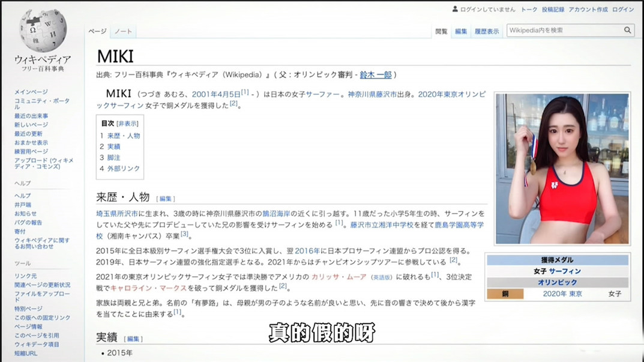Switch to the ノート tab

pyautogui.click(x=123, y=31)
